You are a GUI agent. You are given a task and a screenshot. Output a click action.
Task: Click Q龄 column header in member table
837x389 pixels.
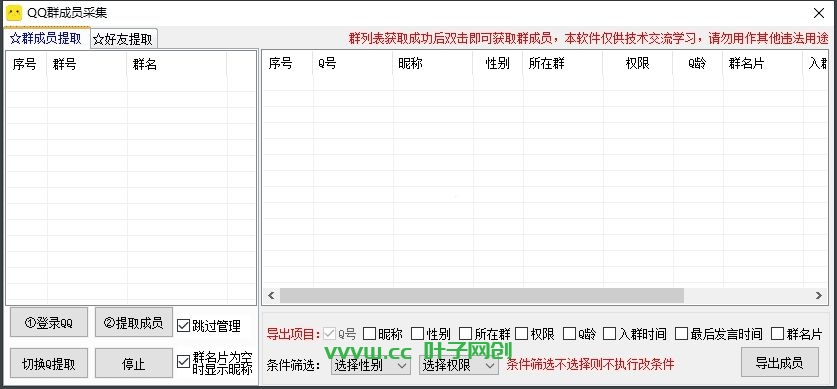(698, 63)
